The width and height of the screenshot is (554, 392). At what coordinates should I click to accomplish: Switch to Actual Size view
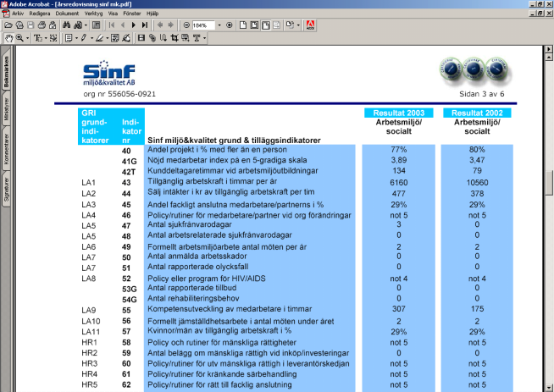click(243, 25)
